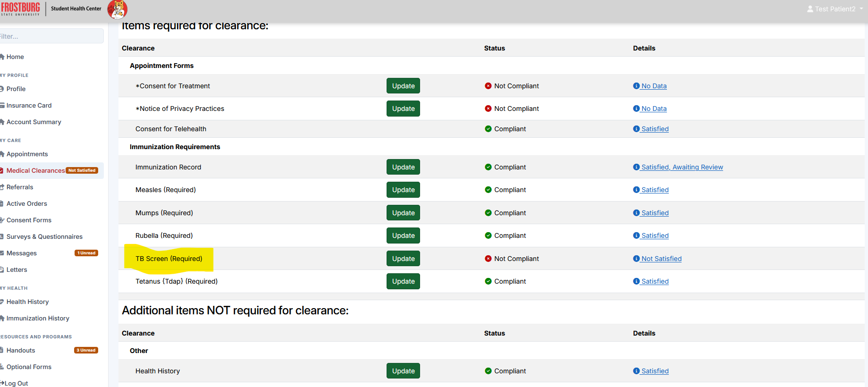The width and height of the screenshot is (868, 387).
Task: Open the Insurance Card page
Action: (29, 105)
